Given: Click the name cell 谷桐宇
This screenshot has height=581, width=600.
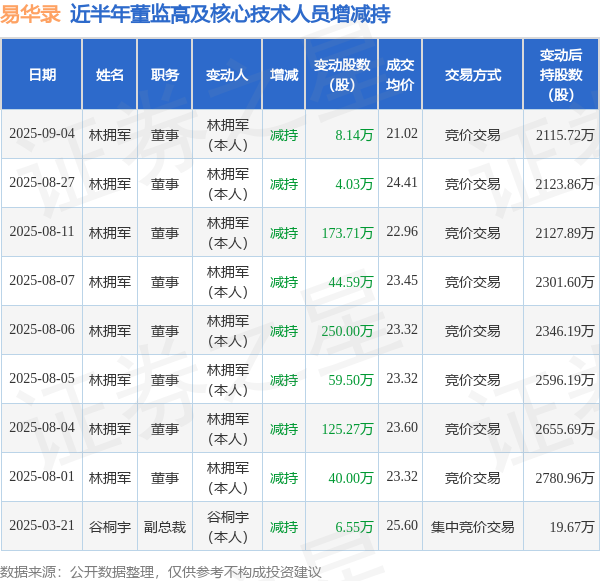Looking at the screenshot, I should [110, 527].
